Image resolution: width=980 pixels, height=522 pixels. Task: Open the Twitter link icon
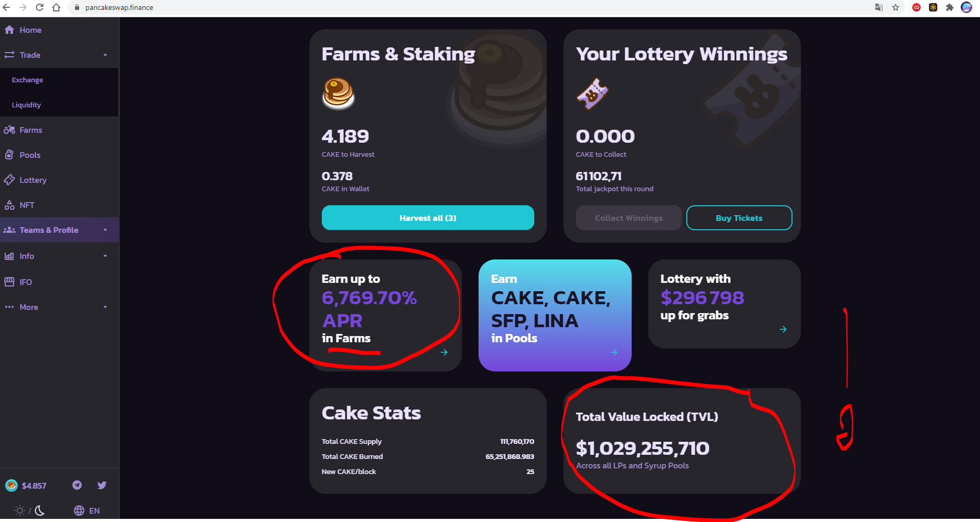(x=102, y=485)
